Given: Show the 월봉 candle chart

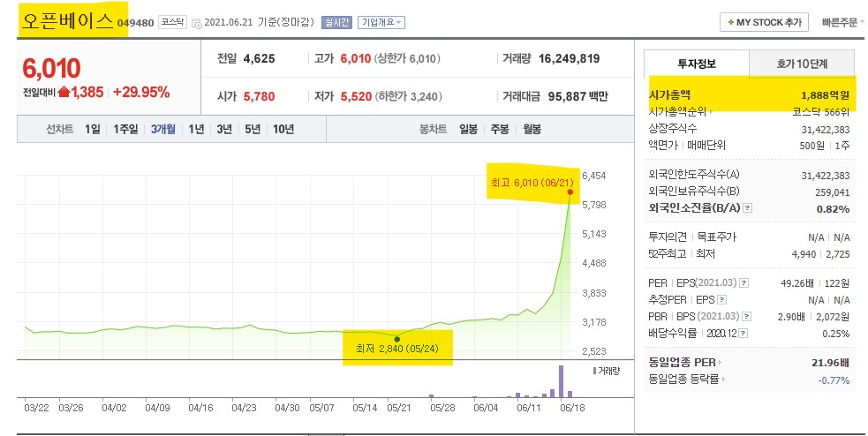Looking at the screenshot, I should click(x=532, y=129).
